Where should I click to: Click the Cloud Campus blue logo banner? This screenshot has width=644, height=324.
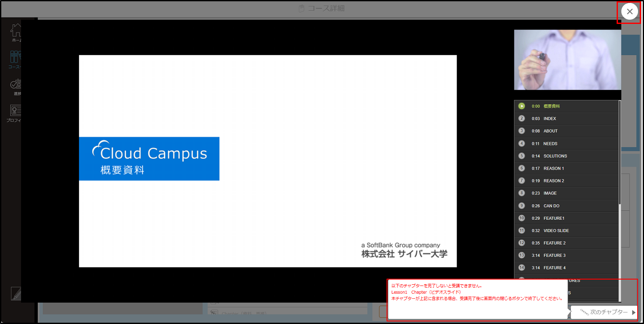(x=149, y=159)
